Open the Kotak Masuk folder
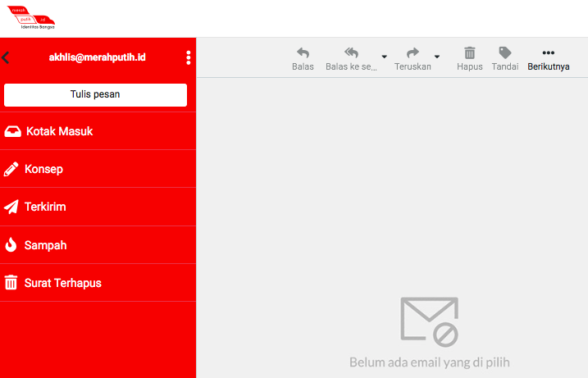588x378 pixels. 98,131
